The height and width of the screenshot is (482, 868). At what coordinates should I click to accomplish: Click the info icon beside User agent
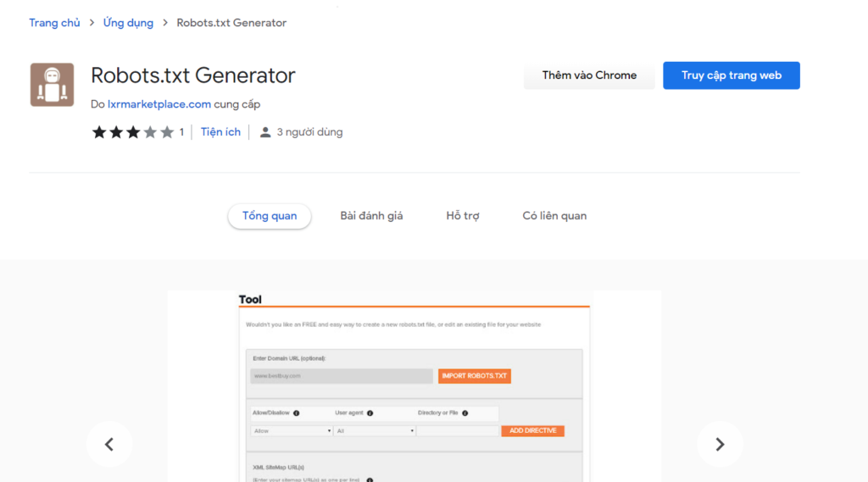tap(370, 413)
